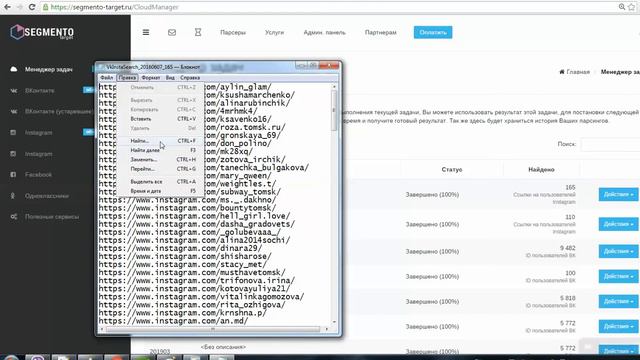
Task: Click the Полезные сервисы gears icon
Action: (x=13, y=217)
